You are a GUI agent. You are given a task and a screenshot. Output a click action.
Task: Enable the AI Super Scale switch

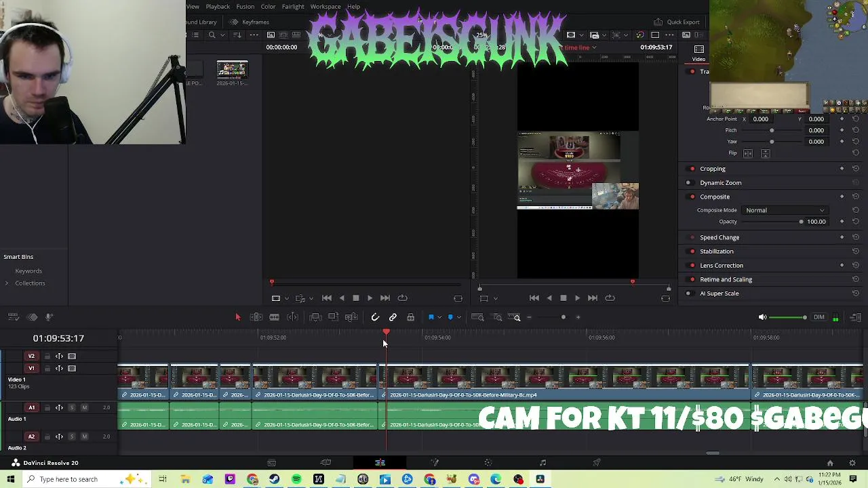(688, 293)
